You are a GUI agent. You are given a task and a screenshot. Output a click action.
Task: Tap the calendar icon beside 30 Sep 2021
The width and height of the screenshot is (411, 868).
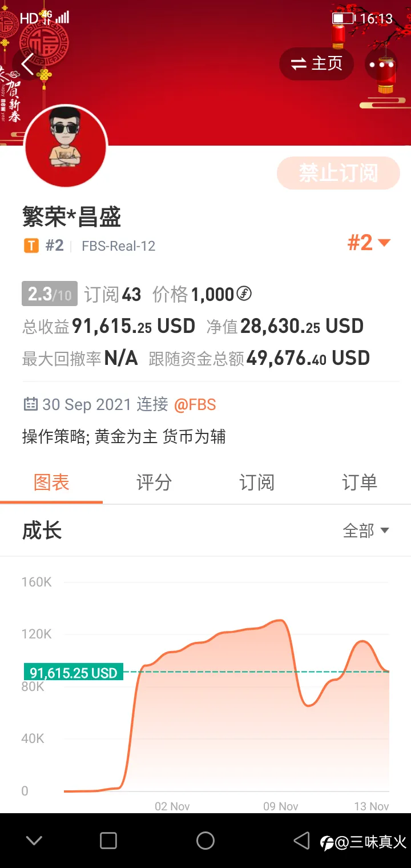(x=30, y=405)
